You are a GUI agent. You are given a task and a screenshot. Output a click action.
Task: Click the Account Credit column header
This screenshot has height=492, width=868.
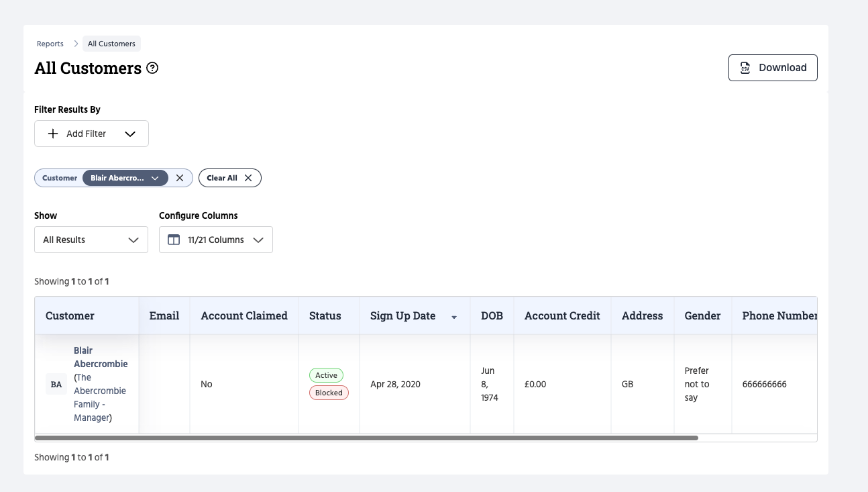[x=562, y=315]
